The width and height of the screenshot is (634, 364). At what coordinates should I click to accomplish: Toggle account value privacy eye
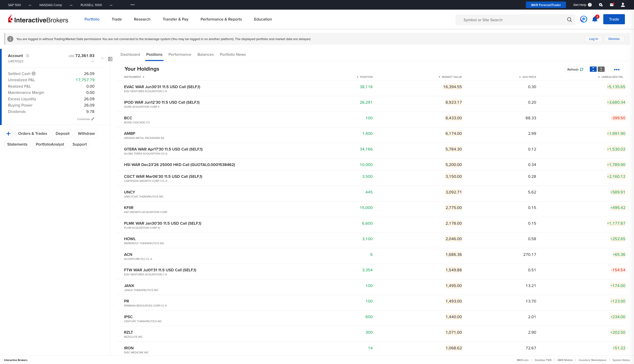[x=28, y=56]
